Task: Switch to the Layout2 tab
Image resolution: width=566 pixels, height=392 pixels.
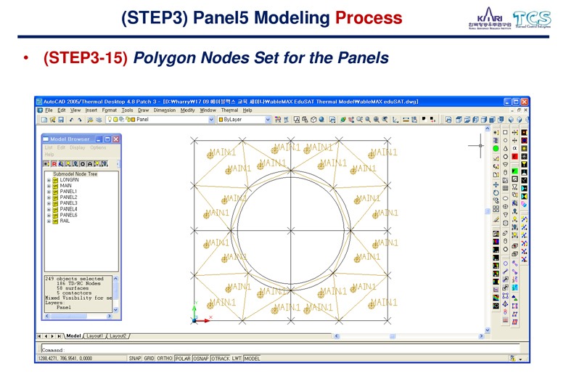Action: click(118, 335)
